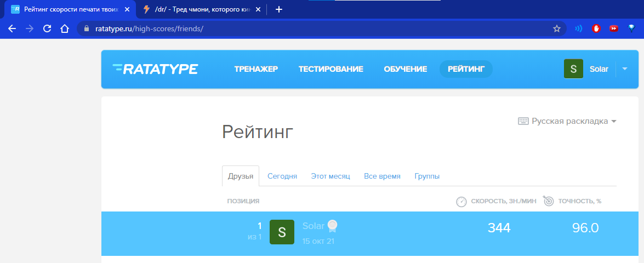Go back with the browser back arrow
644x263 pixels.
pyautogui.click(x=12, y=28)
